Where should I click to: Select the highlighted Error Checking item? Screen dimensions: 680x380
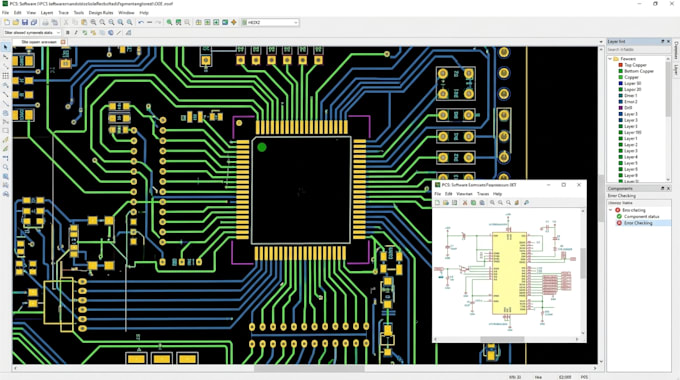point(638,223)
